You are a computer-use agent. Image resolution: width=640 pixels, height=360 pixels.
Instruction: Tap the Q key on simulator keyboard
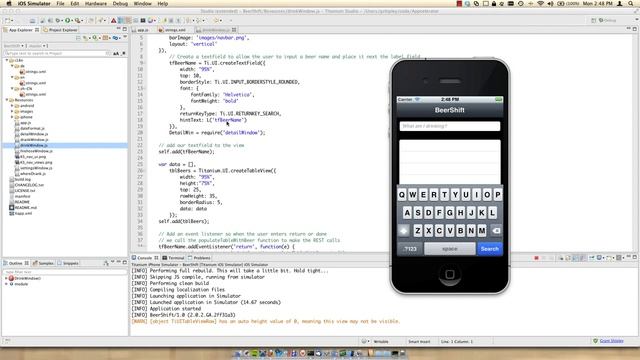[402, 195]
